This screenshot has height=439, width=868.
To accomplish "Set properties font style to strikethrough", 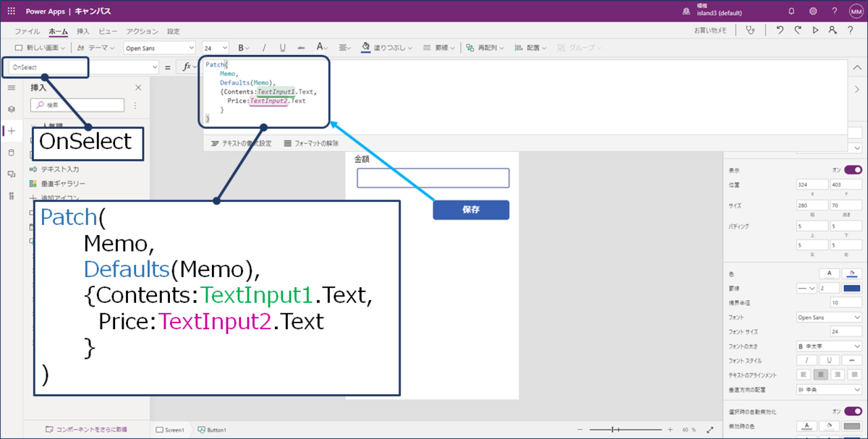I will point(851,360).
